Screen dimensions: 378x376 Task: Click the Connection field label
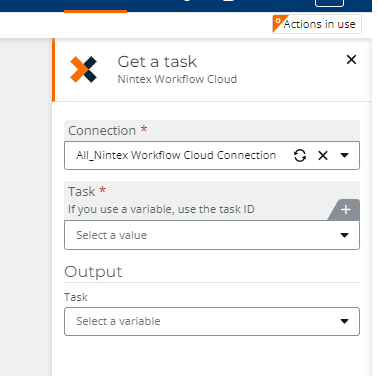[x=102, y=131]
